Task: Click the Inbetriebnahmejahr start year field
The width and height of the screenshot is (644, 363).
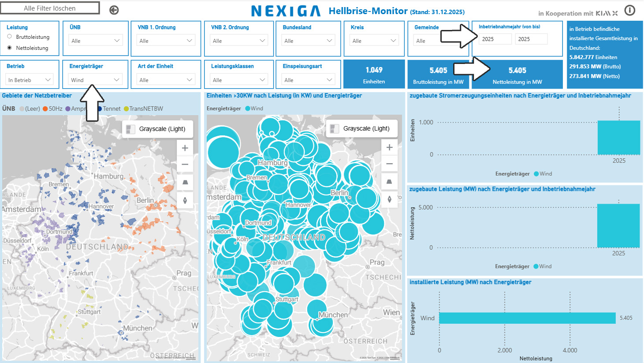Action: 495,39
